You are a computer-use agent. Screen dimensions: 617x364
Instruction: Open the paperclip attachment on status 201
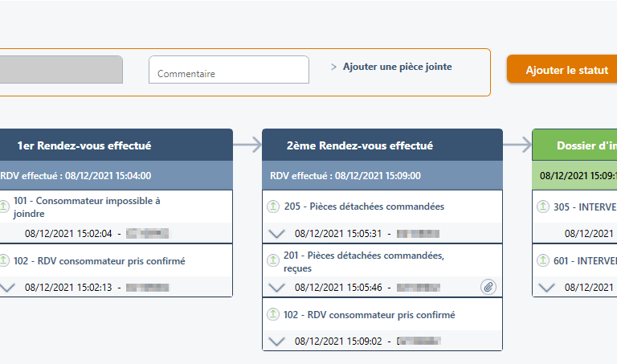click(488, 286)
